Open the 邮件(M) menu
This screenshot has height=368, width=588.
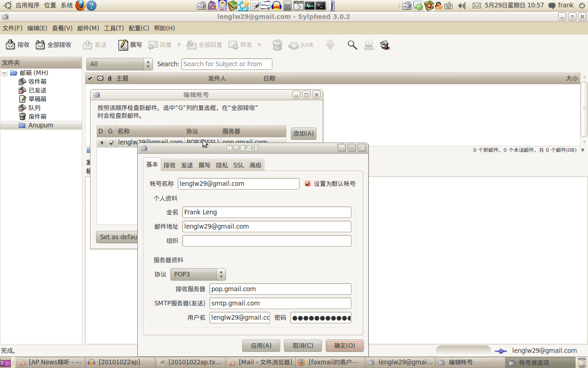pos(88,28)
